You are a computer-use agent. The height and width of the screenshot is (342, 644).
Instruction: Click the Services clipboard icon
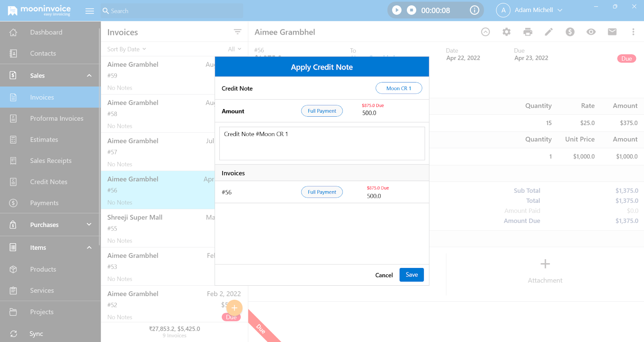click(13, 290)
